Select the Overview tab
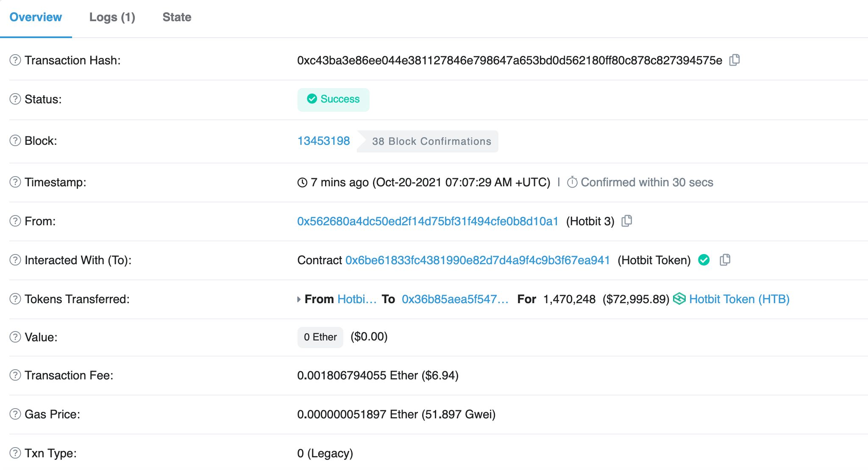Image resolution: width=868 pixels, height=470 pixels. tap(36, 17)
